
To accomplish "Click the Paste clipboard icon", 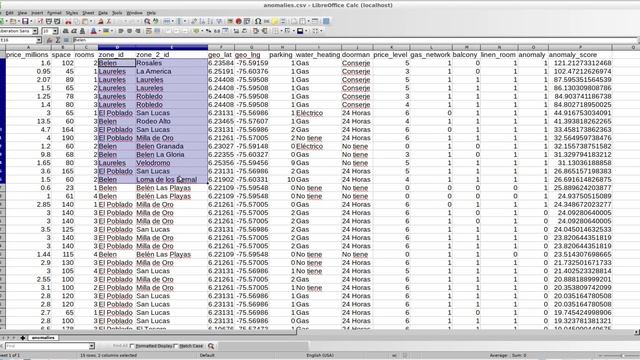I will tap(84, 21).
